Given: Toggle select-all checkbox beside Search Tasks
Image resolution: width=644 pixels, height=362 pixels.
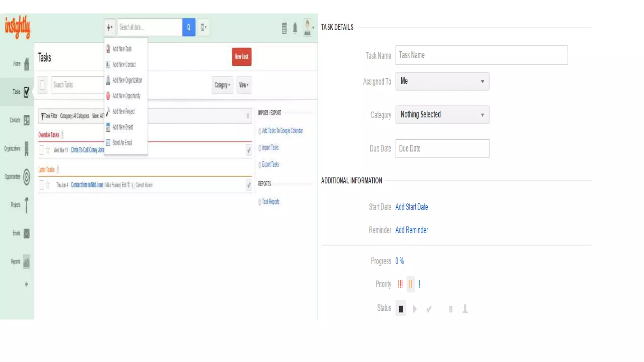Looking at the screenshot, I should [42, 85].
